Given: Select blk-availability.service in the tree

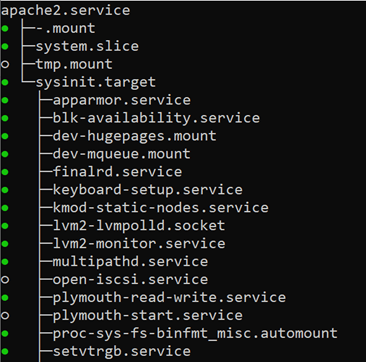Looking at the screenshot, I should tap(156, 118).
